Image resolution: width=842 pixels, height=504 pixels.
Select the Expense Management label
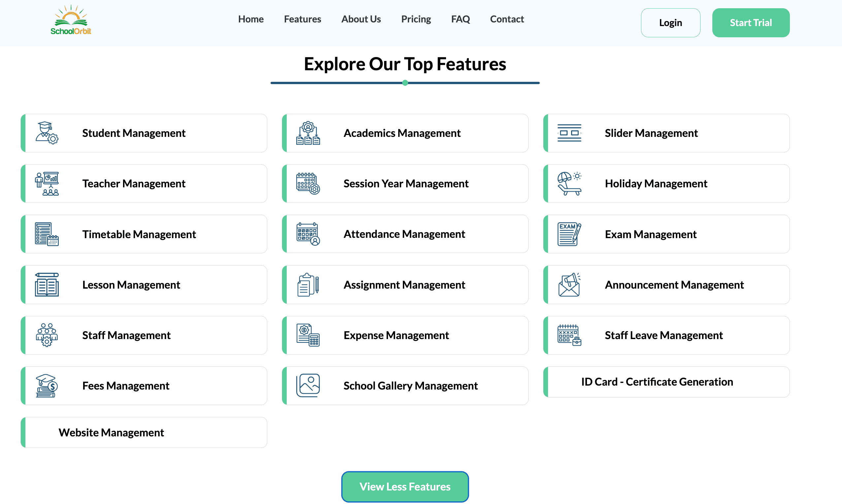(x=396, y=335)
